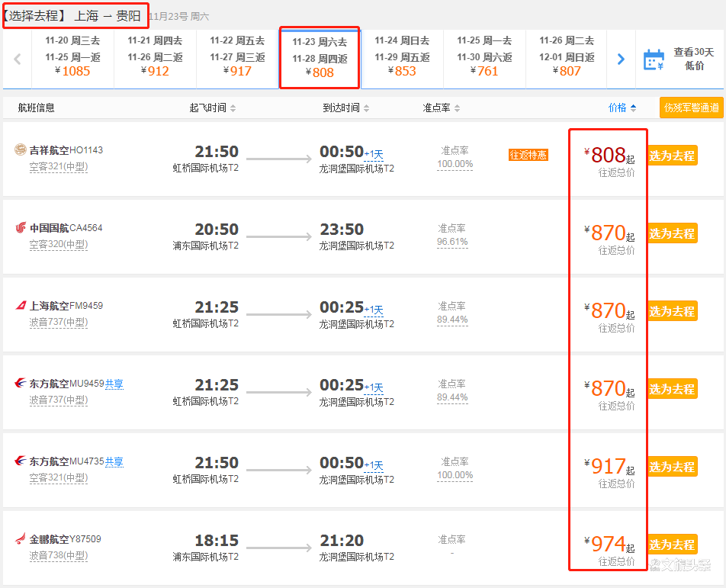Click +1天 note on MU4735 arrival

pos(374,465)
